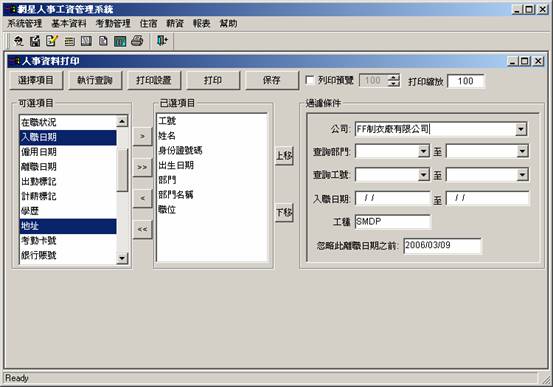Select 出勤標記 in available items list

(x=68, y=182)
